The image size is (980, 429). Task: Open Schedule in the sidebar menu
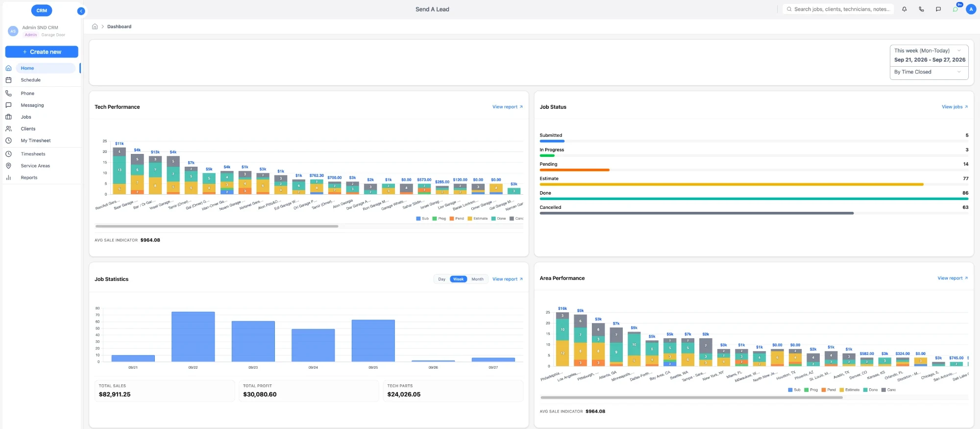coord(31,80)
